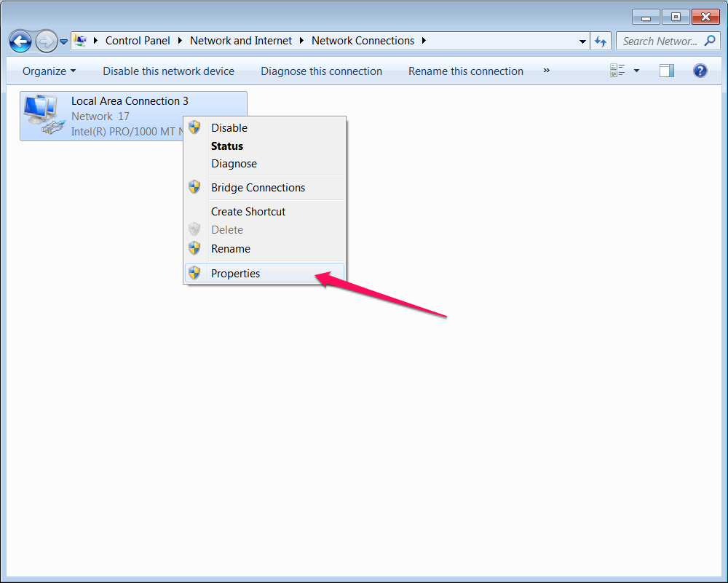Viewport: 728px width, 583px height.
Task: Click the Back navigation arrow
Action: point(20,41)
